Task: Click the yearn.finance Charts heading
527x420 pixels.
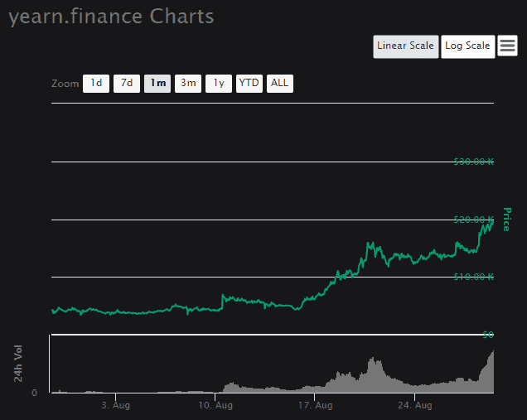Action: pyautogui.click(x=111, y=17)
